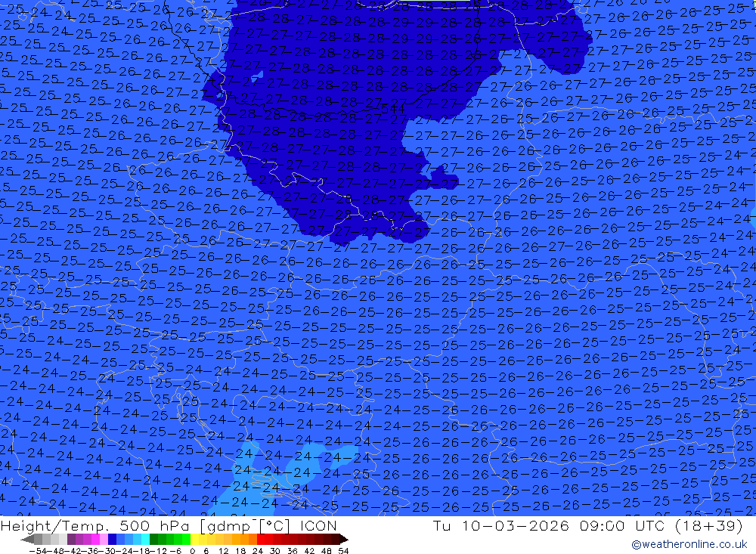Click the Height/Temp. 500 hPa title text
756x554 pixels.
(169, 525)
